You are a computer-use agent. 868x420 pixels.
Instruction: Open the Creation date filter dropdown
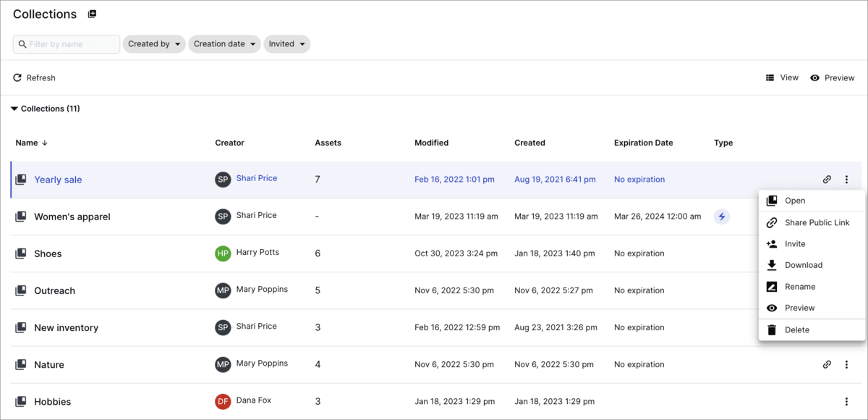(x=224, y=43)
